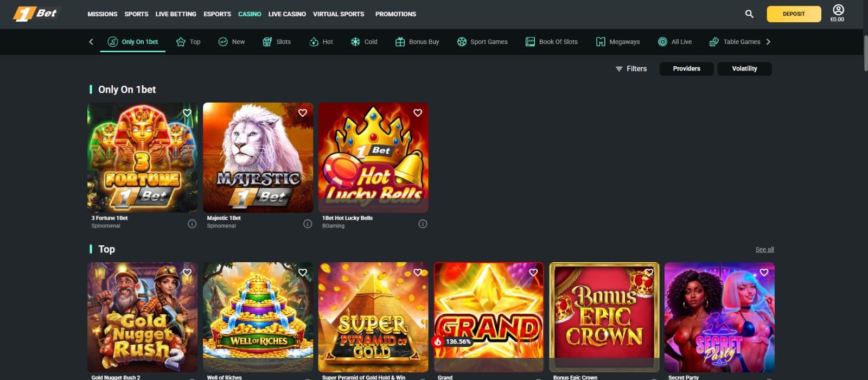The height and width of the screenshot is (380, 868).
Task: Go to the Sports section
Action: [x=136, y=14]
